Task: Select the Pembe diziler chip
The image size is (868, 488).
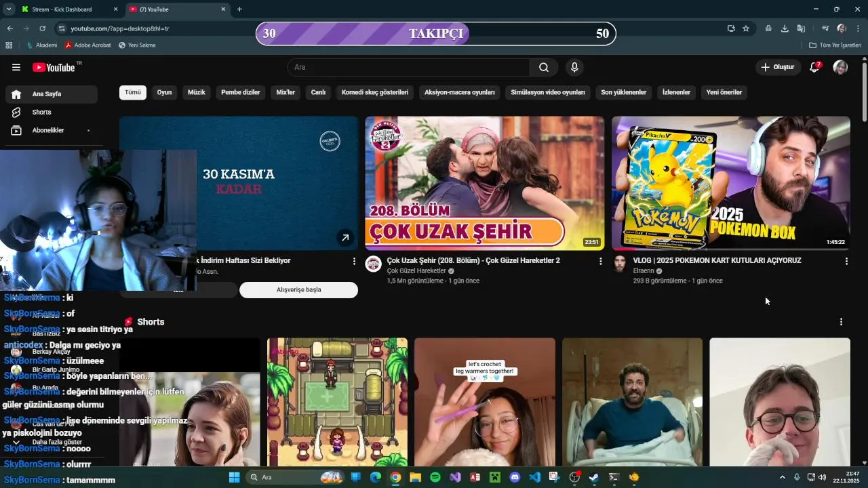Action: click(x=241, y=92)
